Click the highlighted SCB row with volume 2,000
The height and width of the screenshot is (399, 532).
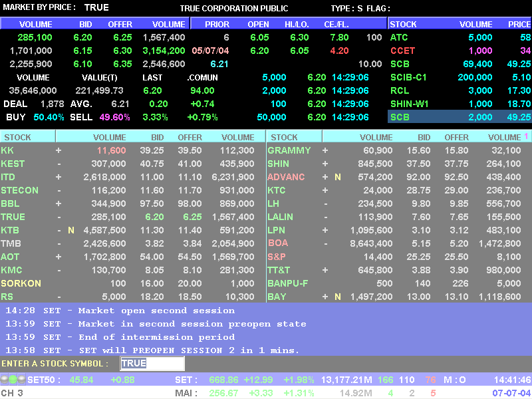[x=460, y=117]
